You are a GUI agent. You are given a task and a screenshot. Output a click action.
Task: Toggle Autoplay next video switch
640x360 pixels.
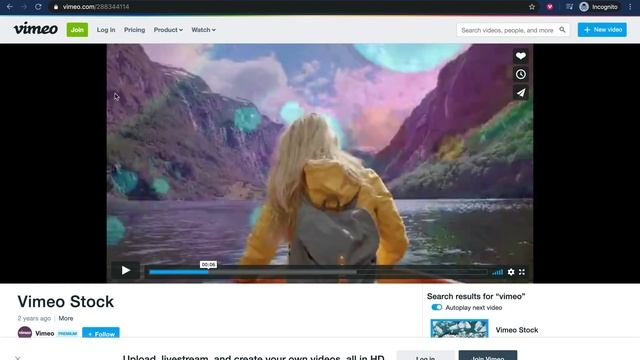point(436,307)
